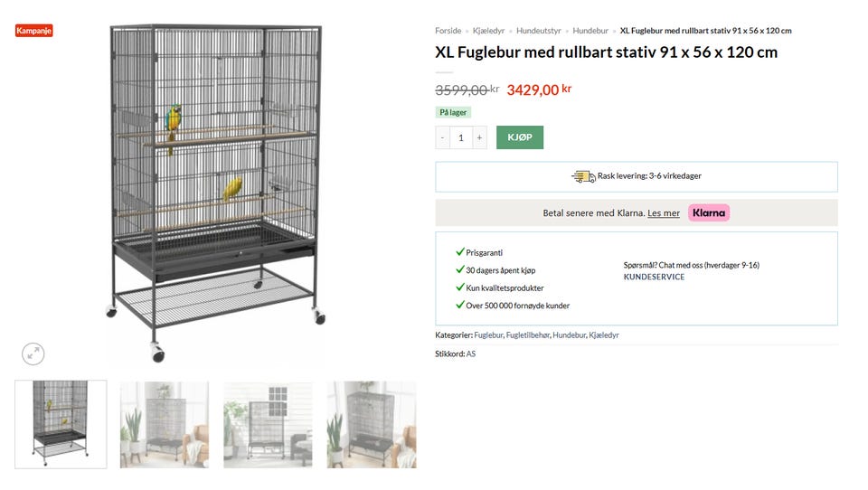Open Hundebur breadcrumb link
Screen dimensions: 868x490
click(x=590, y=31)
